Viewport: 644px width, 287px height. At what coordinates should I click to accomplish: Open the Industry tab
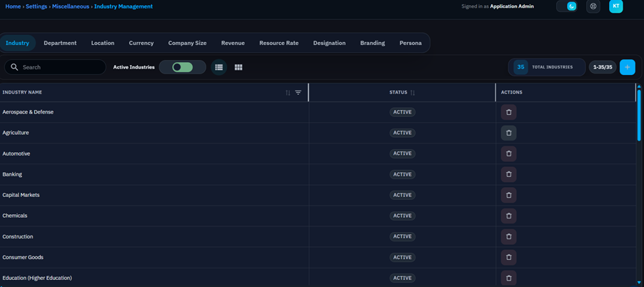tap(17, 43)
